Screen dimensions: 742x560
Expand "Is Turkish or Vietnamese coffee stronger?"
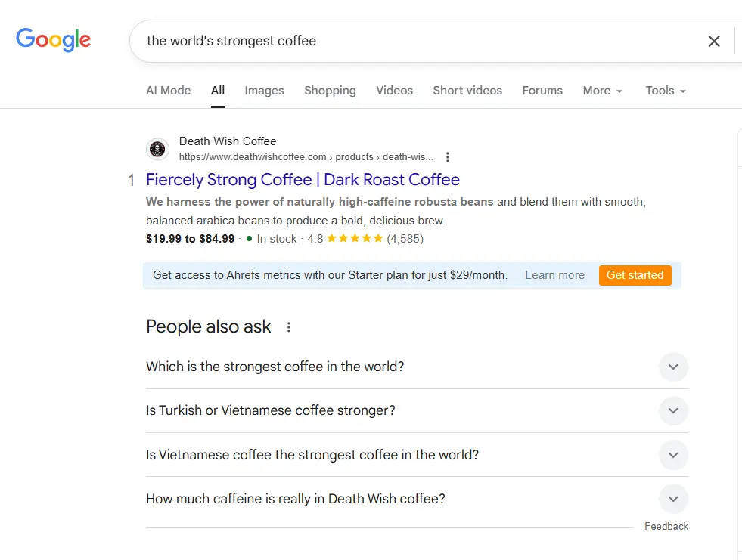(x=673, y=410)
